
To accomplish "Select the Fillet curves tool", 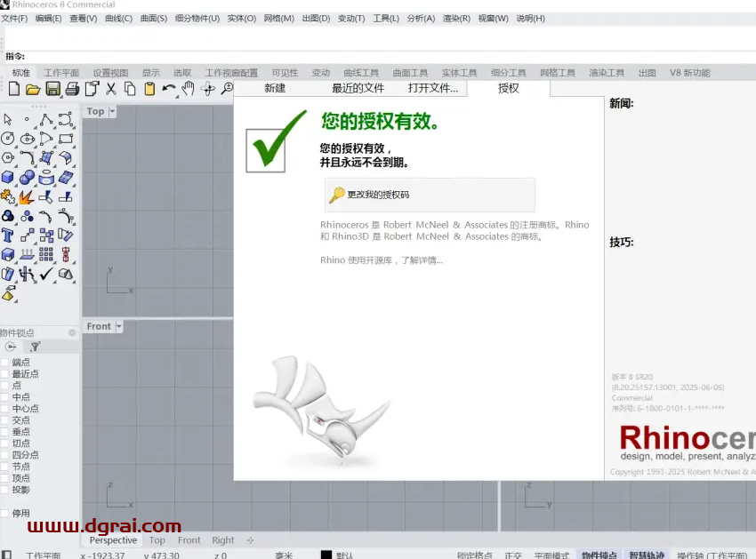I will (27, 157).
